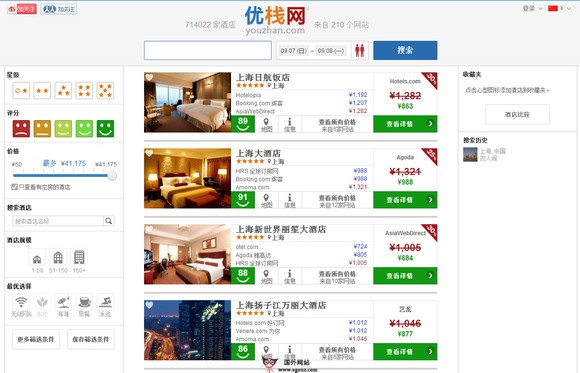Open the currency and flag dropdown
Image resolution: width=580 pixels, height=373 pixels.
(560, 8)
